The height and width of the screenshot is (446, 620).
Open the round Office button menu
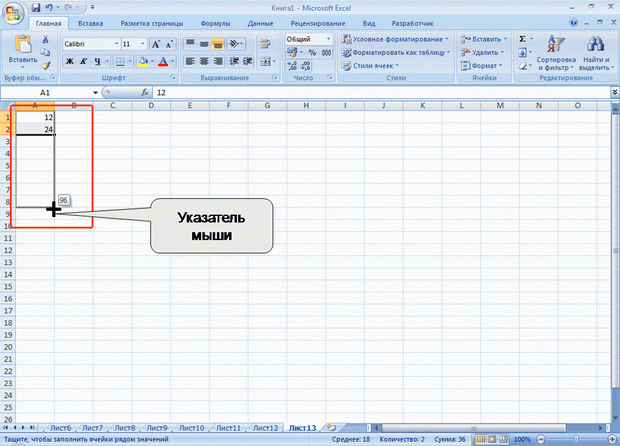pos(13,13)
